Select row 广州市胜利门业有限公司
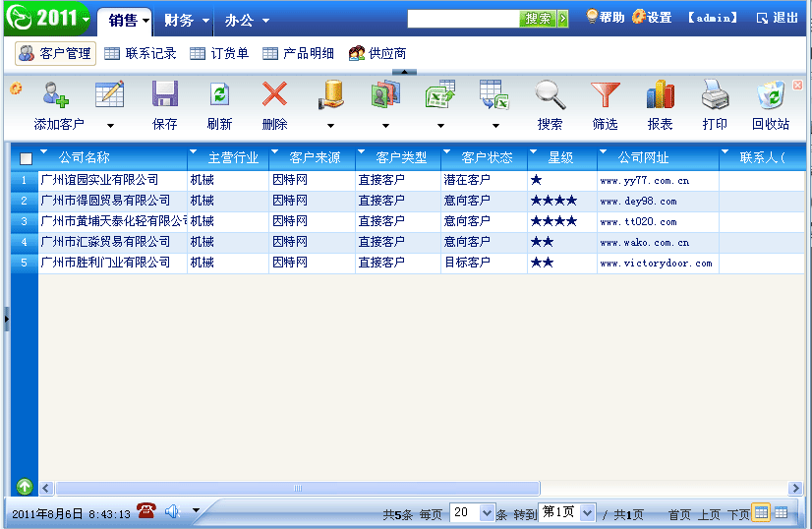The width and height of the screenshot is (812, 529). pyautogui.click(x=105, y=263)
